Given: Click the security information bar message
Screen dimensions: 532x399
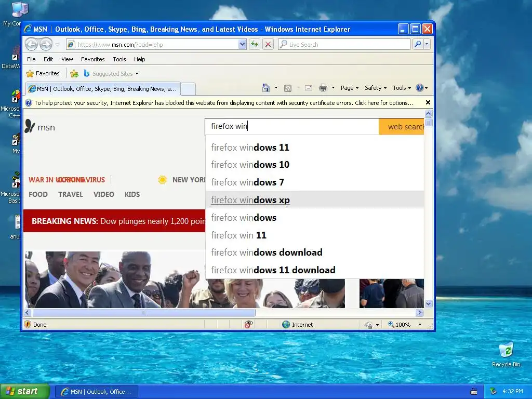Looking at the screenshot, I should [x=224, y=103].
